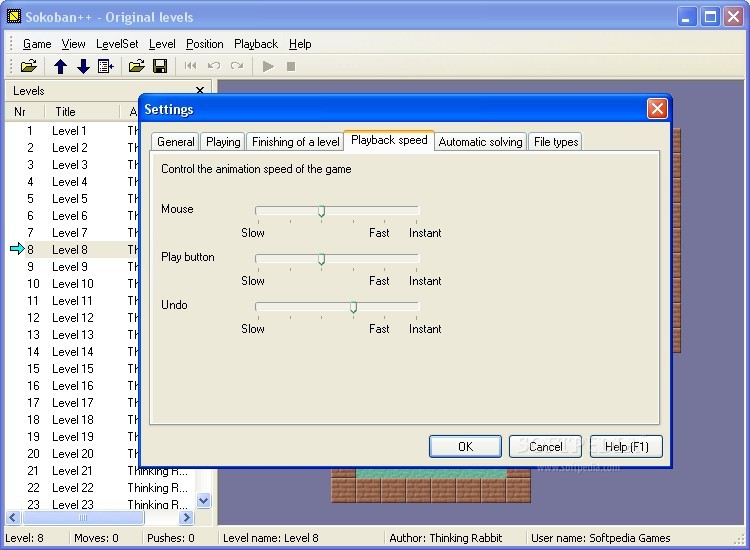The image size is (750, 550).
Task: Select Level 5 in the levels list
Action: [72, 198]
